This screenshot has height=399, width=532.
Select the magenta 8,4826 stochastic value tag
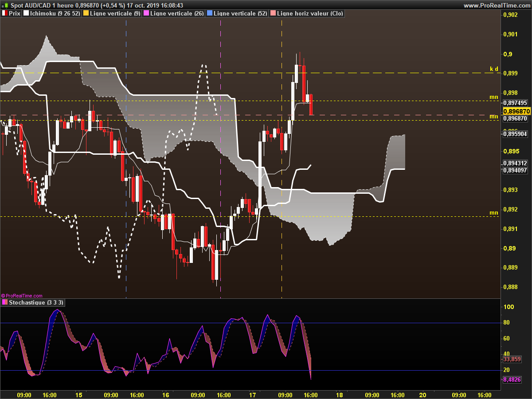tap(512, 380)
